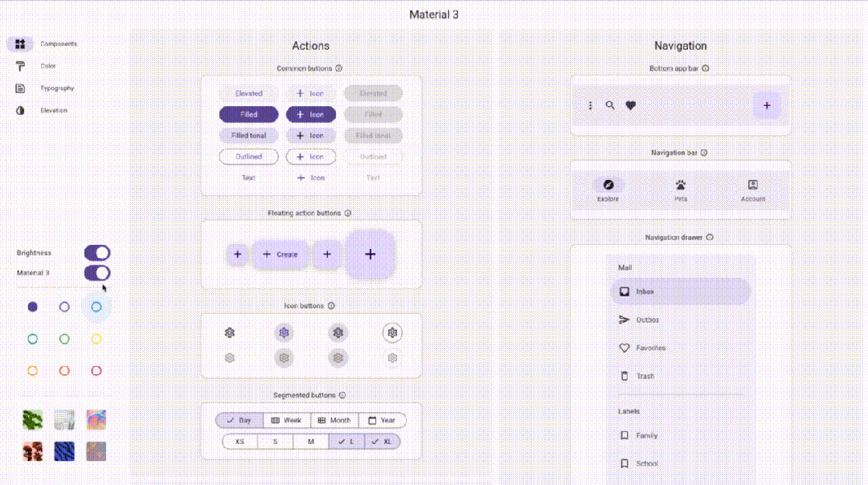Viewport: 868px width, 485px height.
Task: Select the Pets paw icon in navigation bar
Action: pos(681,185)
